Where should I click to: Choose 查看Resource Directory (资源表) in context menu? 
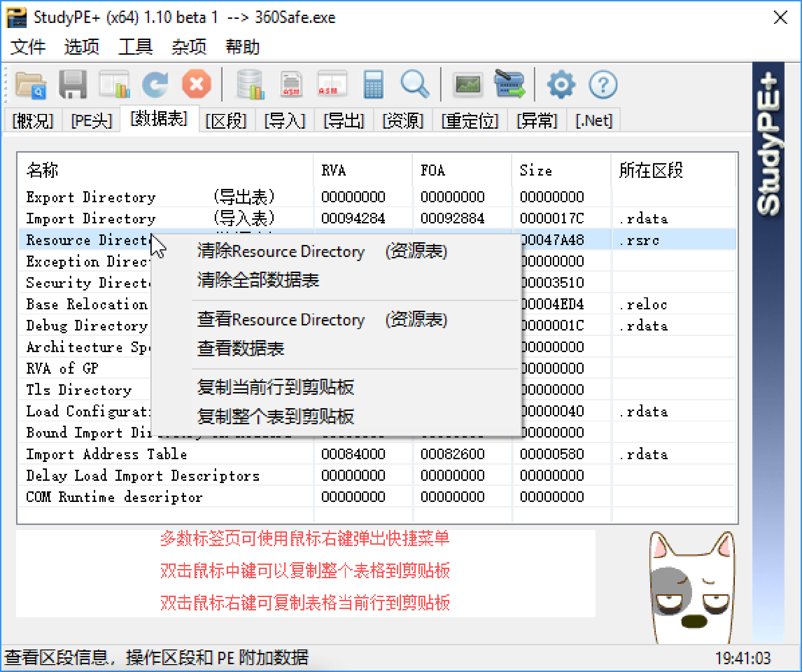pyautogui.click(x=336, y=319)
